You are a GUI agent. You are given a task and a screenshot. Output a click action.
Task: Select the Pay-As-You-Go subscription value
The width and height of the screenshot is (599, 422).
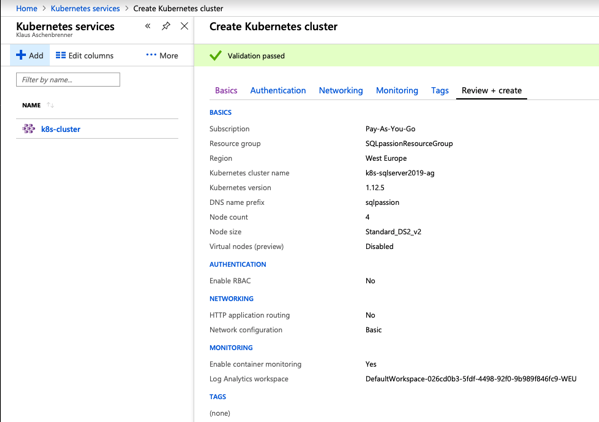[x=390, y=129]
